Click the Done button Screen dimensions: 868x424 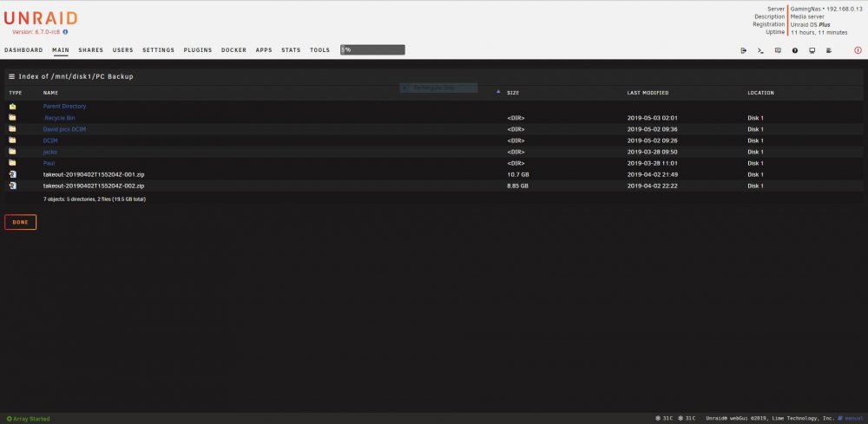click(x=21, y=222)
